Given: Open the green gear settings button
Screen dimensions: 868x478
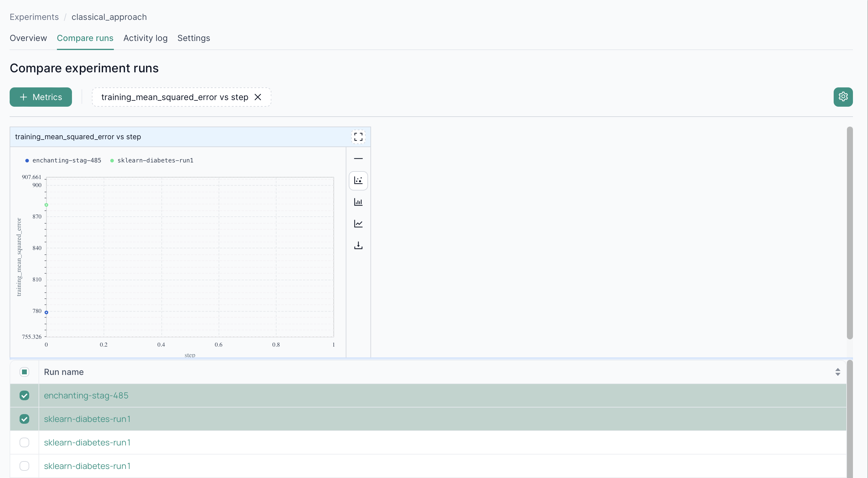Looking at the screenshot, I should click(x=843, y=97).
